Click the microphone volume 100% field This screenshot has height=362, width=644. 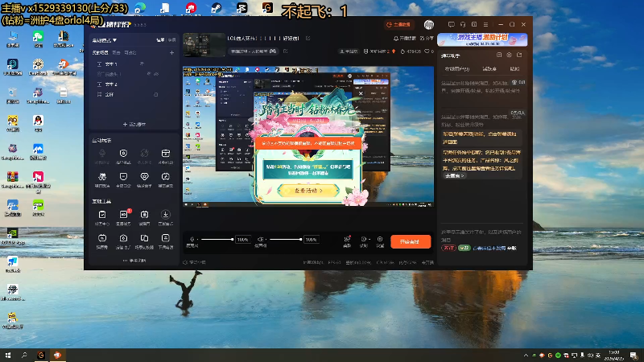(x=243, y=239)
